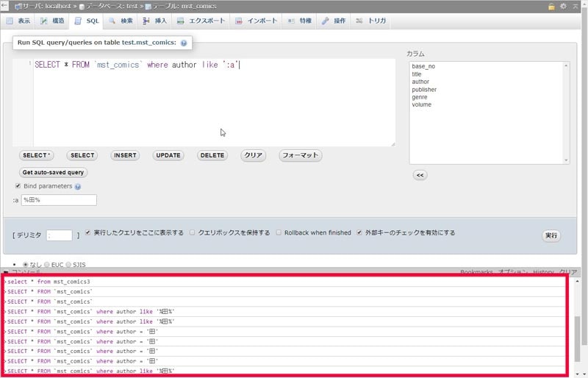Click the console オプション (Options) link
This screenshot has width=588, height=378.
512,272
